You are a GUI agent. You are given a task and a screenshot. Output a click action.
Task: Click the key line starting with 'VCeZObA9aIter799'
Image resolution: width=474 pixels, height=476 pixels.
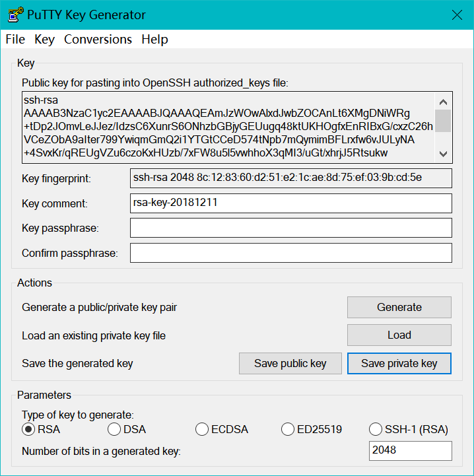point(219,140)
